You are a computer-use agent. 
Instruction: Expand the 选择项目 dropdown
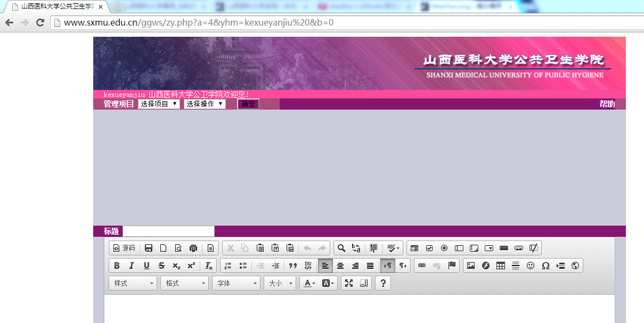[x=159, y=104]
